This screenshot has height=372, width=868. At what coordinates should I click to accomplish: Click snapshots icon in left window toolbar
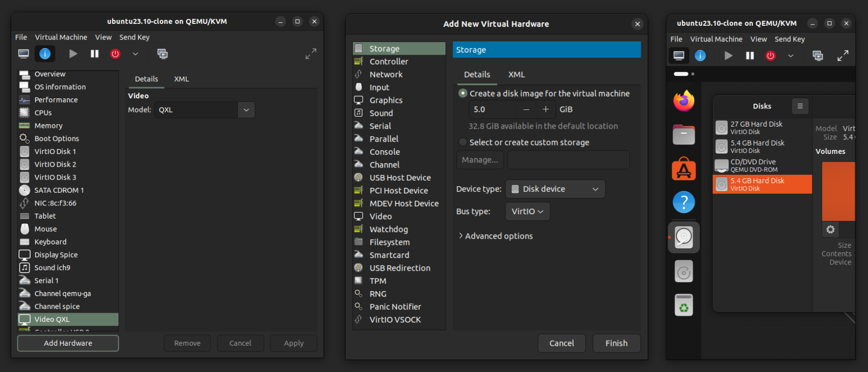point(162,54)
